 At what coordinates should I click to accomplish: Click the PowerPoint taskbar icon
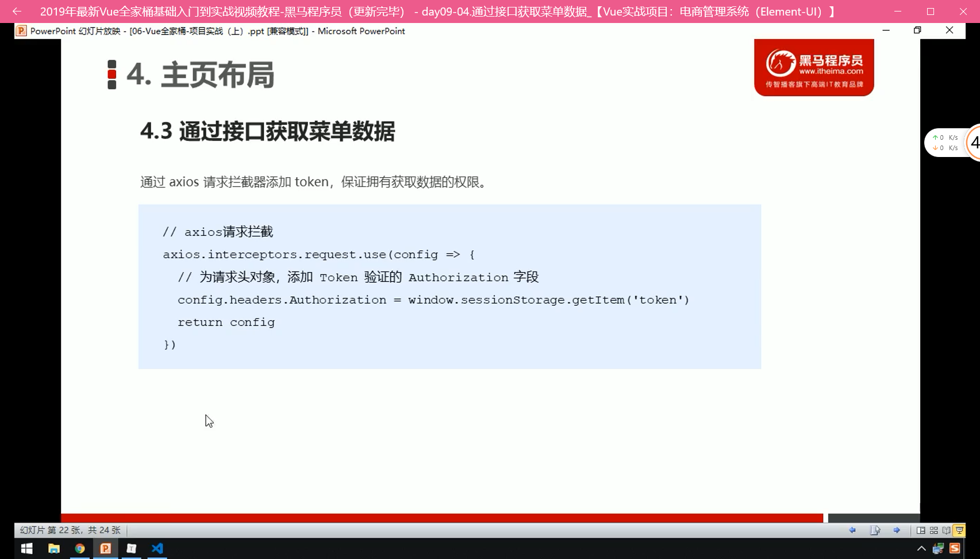(106, 549)
